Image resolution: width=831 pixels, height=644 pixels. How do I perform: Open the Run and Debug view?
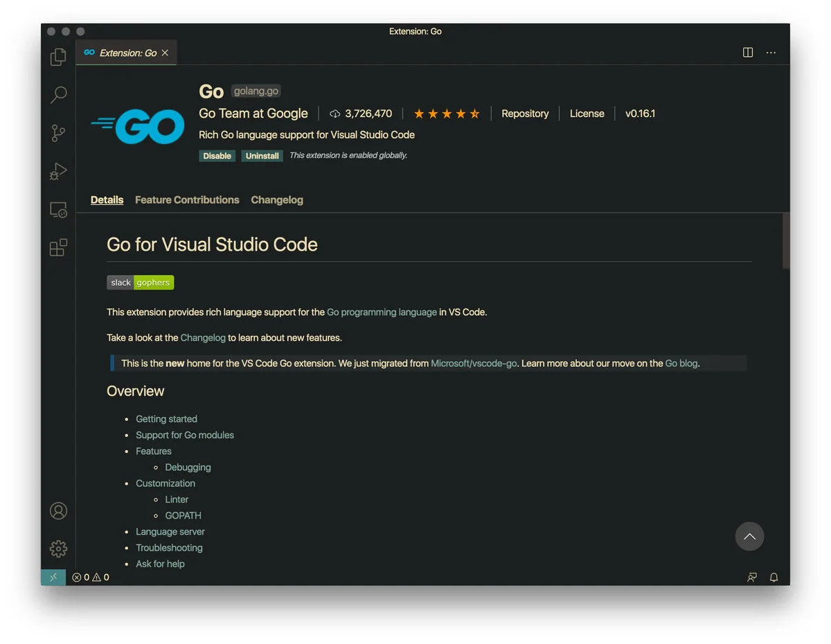point(58,171)
